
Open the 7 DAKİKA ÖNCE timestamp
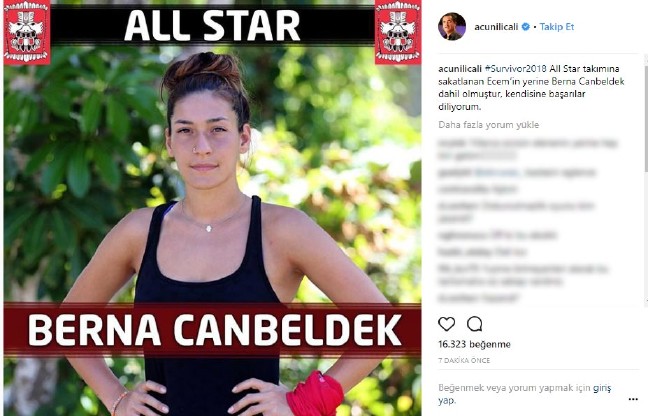(x=464, y=360)
